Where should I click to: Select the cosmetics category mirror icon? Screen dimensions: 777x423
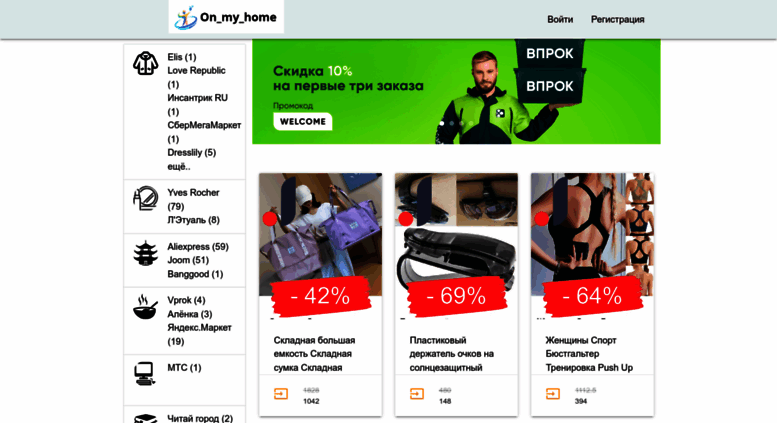pyautogui.click(x=145, y=198)
